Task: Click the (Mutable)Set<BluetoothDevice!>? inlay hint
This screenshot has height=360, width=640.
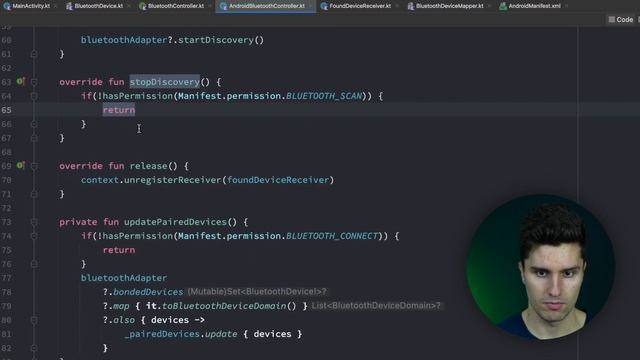Action: tap(257, 292)
